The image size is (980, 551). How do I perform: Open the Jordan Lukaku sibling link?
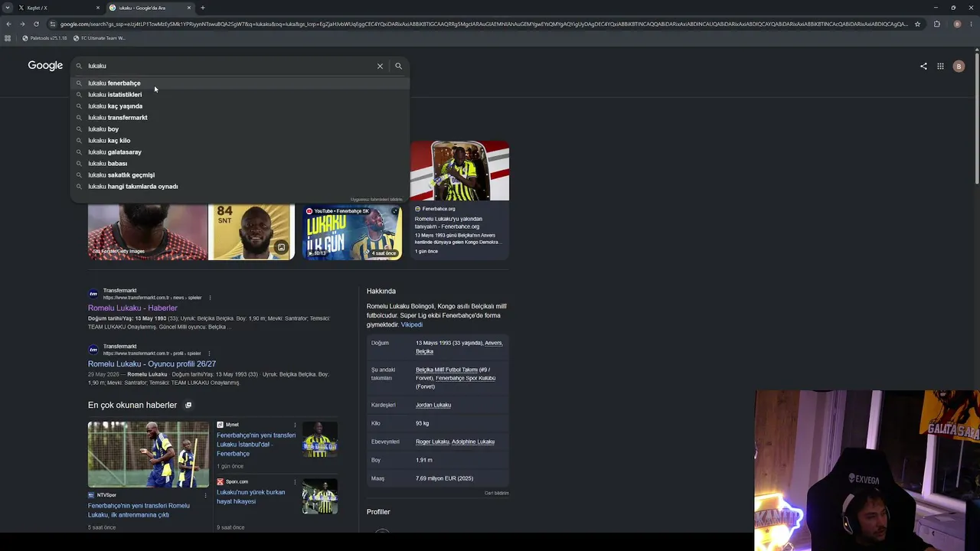click(x=433, y=405)
